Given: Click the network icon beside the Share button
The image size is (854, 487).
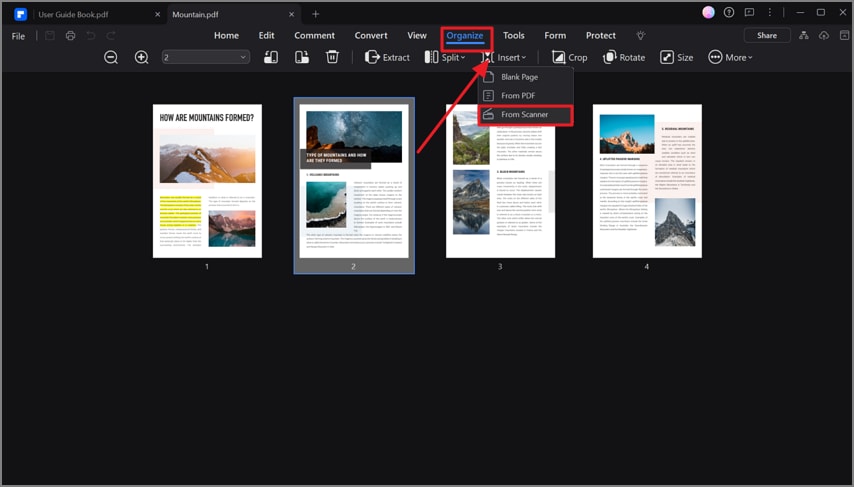Looking at the screenshot, I should click(803, 35).
